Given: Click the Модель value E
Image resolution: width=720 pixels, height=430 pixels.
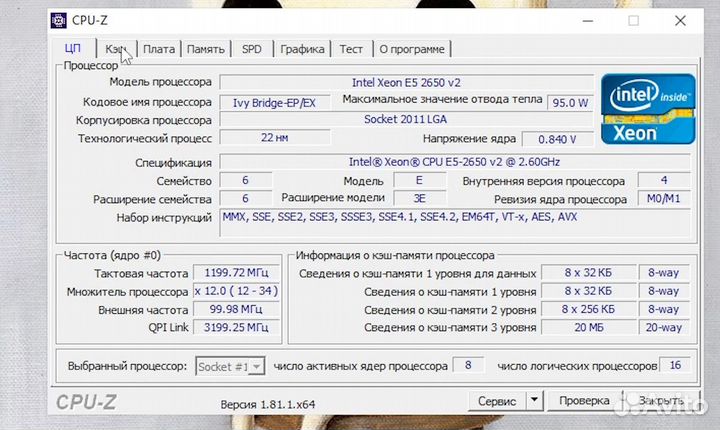Looking at the screenshot, I should click(x=419, y=181).
